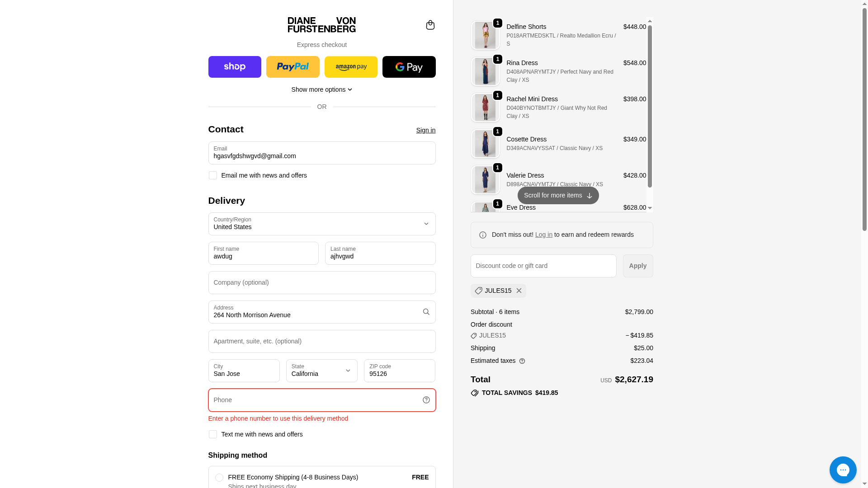Select FREE Economy Shipping radio option
The height and width of the screenshot is (488, 868).
click(x=219, y=478)
